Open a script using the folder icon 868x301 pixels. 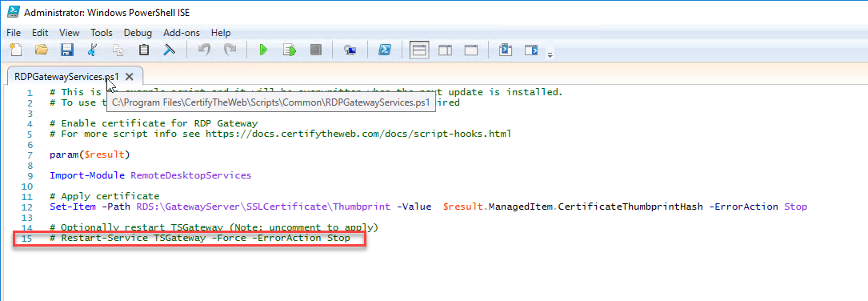pyautogui.click(x=42, y=50)
